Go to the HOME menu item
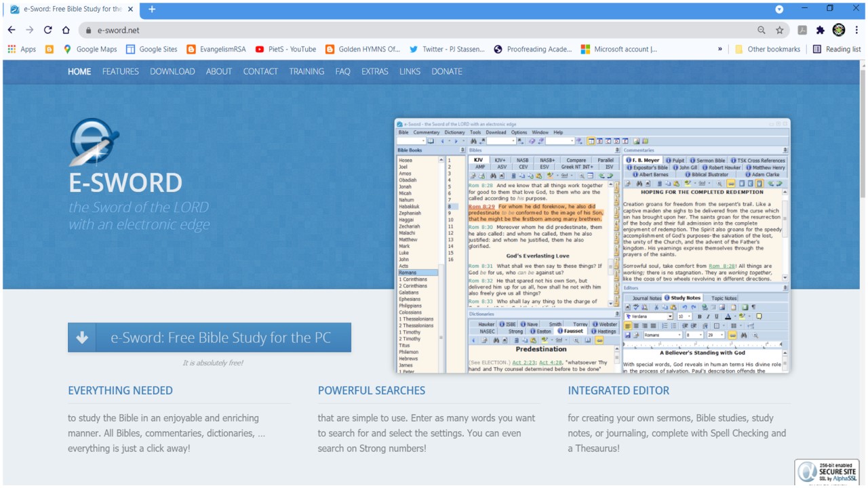 click(x=79, y=71)
